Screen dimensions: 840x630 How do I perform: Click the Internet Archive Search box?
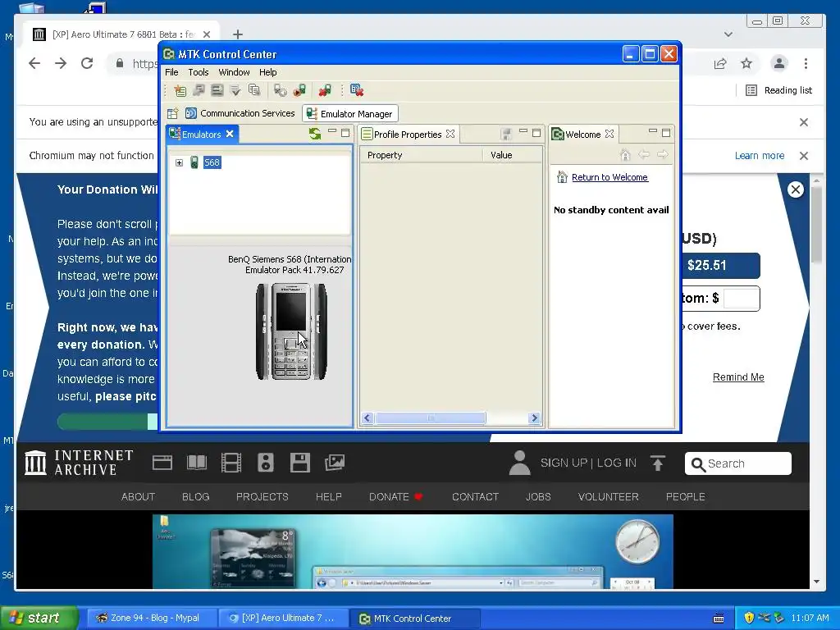737,463
